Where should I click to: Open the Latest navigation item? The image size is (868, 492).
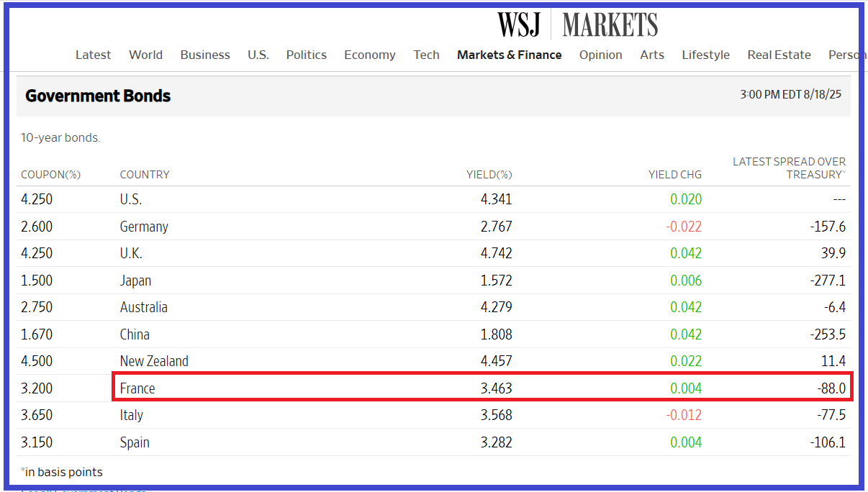pos(93,55)
